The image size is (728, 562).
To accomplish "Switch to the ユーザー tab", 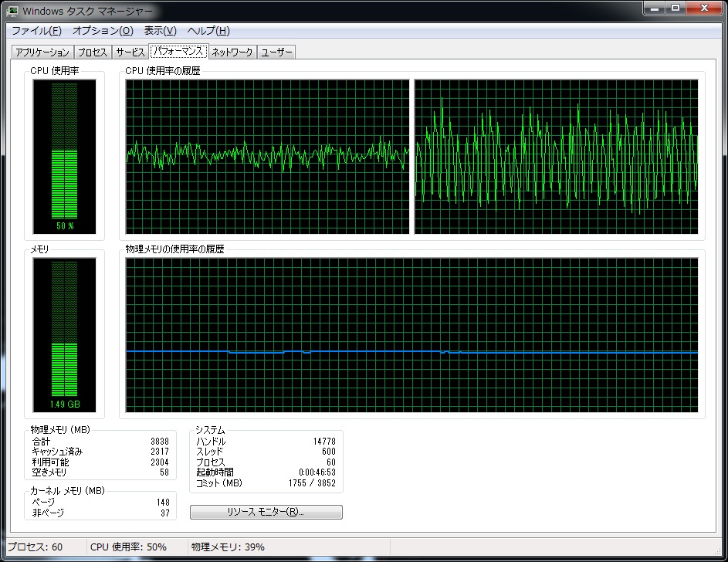I will point(276,52).
